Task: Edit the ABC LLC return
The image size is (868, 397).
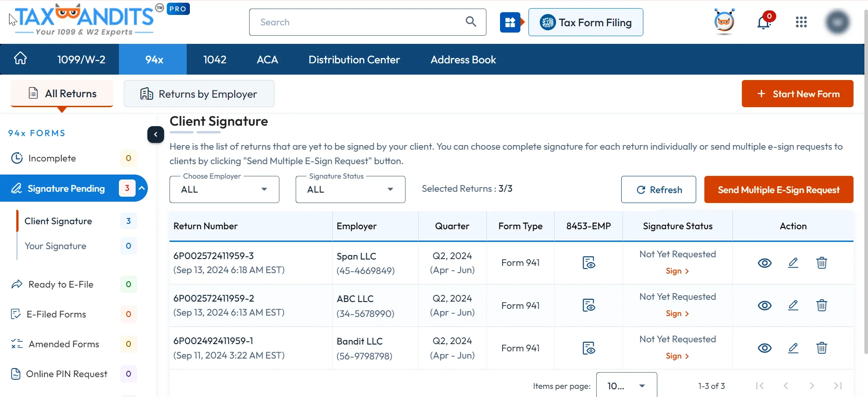Action: (793, 305)
